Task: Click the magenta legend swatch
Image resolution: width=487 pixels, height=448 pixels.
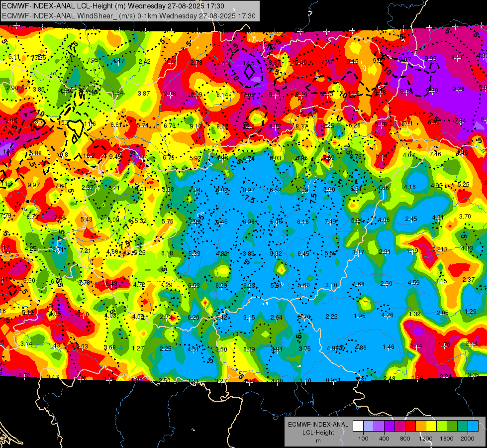Action: [x=400, y=426]
